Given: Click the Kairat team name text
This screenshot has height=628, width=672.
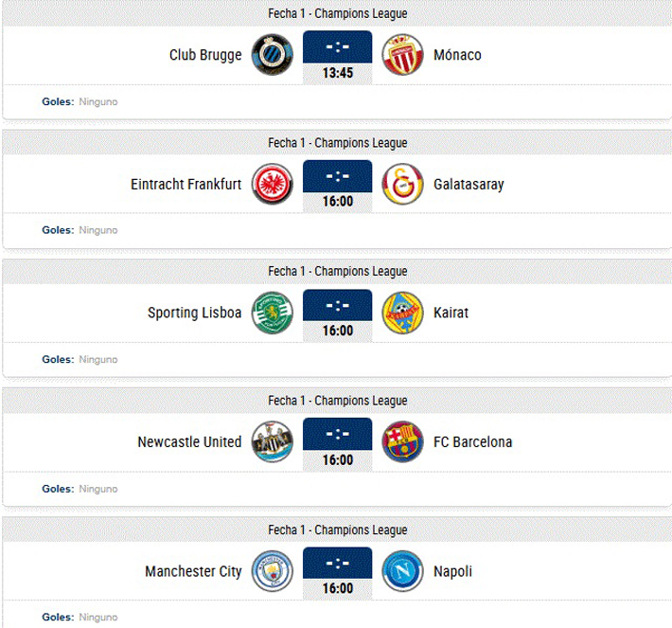Looking at the screenshot, I should (451, 314).
